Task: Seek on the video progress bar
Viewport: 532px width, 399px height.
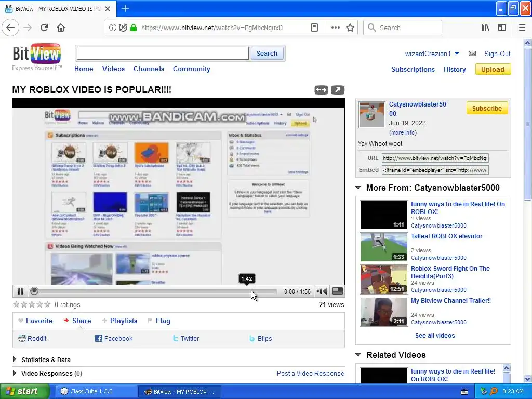Action: (x=153, y=291)
